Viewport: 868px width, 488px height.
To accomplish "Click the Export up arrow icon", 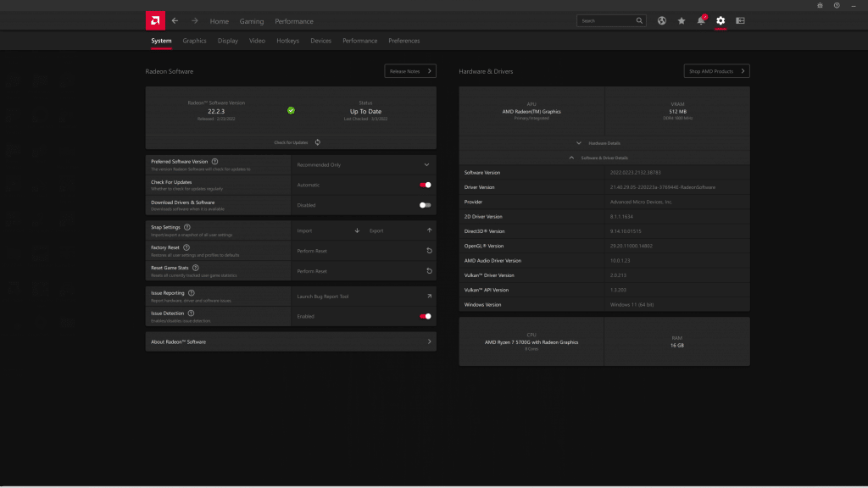I will pyautogui.click(x=429, y=230).
